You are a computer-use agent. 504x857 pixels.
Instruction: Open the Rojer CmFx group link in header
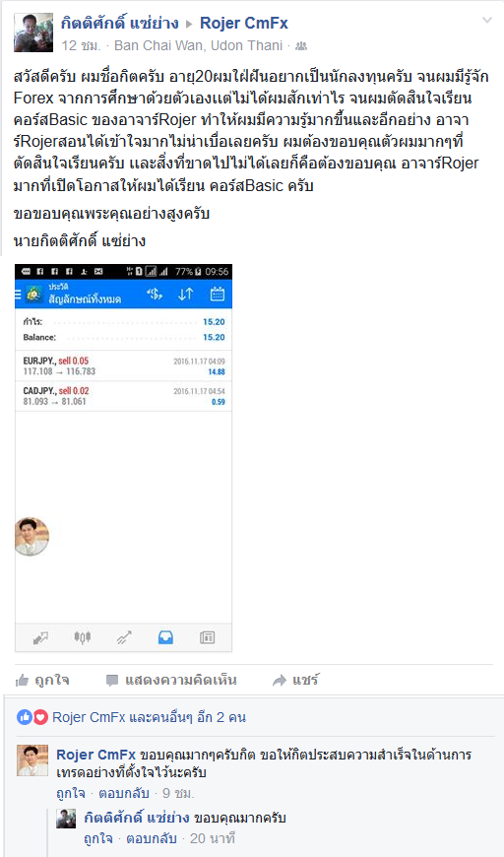pyautogui.click(x=243, y=23)
